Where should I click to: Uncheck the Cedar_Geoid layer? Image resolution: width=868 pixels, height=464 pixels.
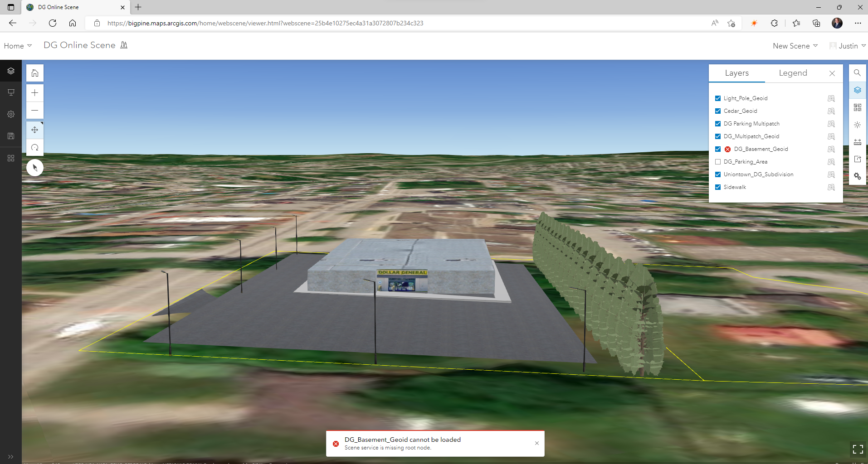pos(718,111)
